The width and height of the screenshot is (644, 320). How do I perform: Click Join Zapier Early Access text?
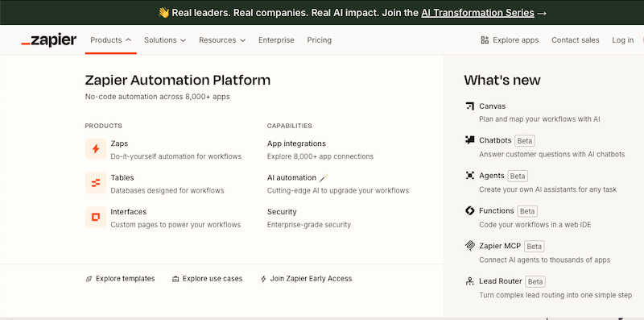[311, 278]
